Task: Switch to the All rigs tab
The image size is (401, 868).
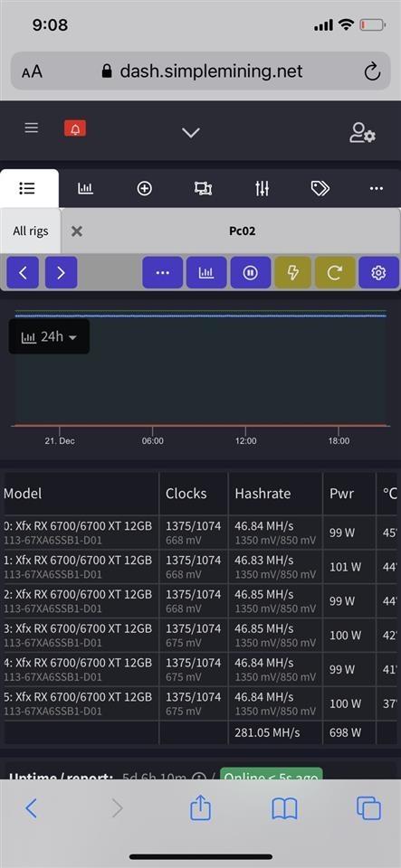Action: pos(31,231)
